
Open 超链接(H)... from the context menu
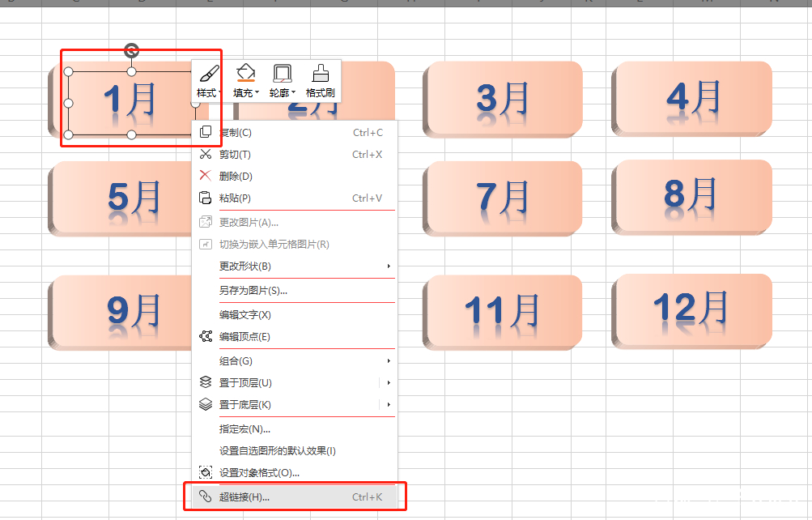[294, 497]
